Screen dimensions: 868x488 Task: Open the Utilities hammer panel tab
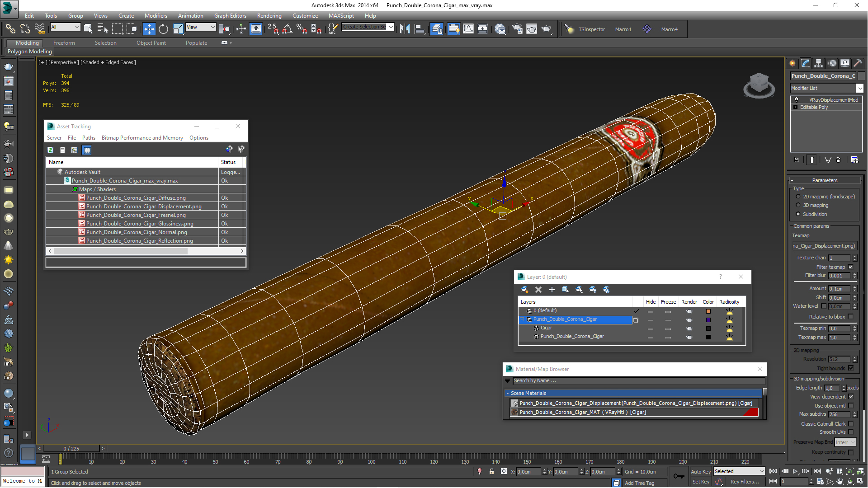click(x=858, y=63)
